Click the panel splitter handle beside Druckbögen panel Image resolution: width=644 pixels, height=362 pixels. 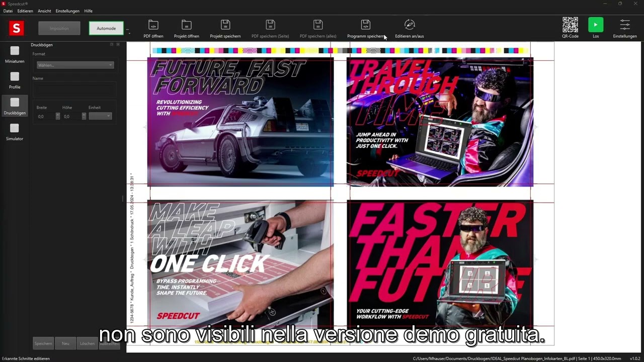tap(123, 199)
